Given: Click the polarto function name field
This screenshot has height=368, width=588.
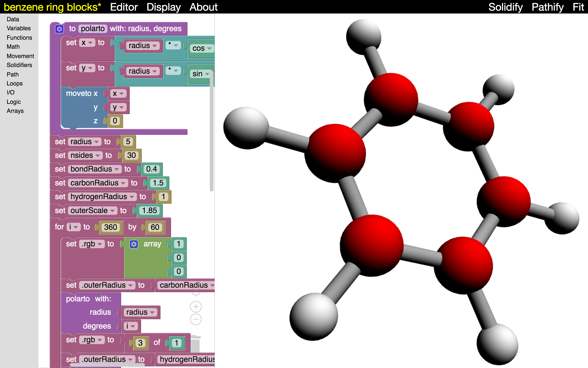Looking at the screenshot, I should tap(93, 29).
